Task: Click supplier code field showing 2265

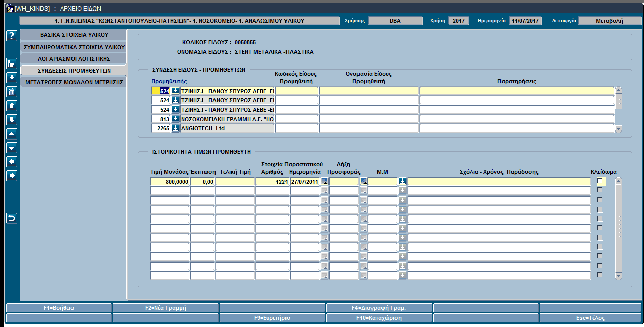Action: click(x=161, y=128)
